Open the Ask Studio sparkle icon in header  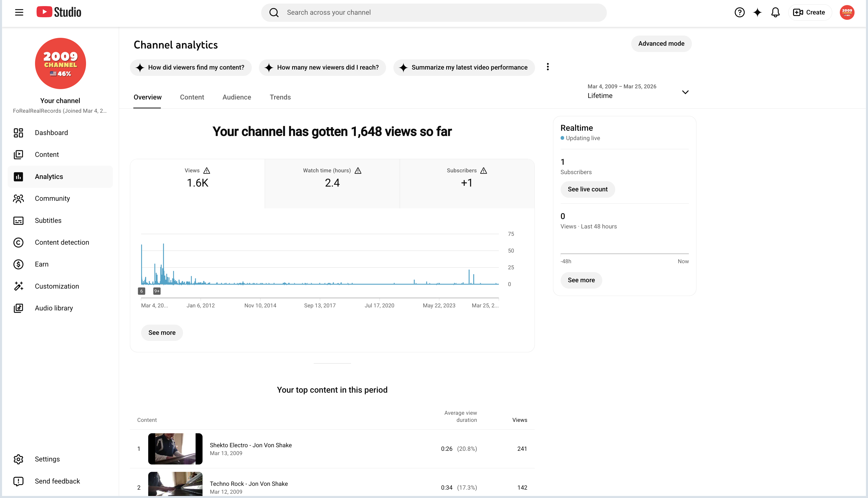coord(758,12)
